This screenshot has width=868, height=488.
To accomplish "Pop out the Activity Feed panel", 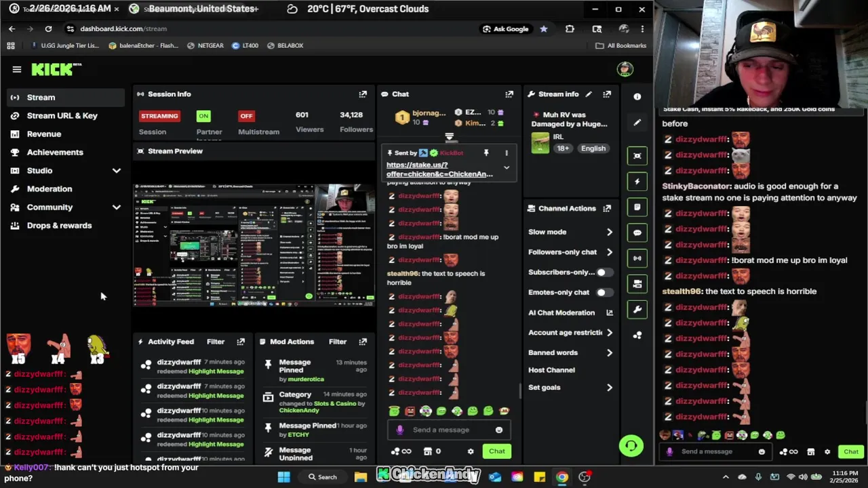I will coord(241,342).
